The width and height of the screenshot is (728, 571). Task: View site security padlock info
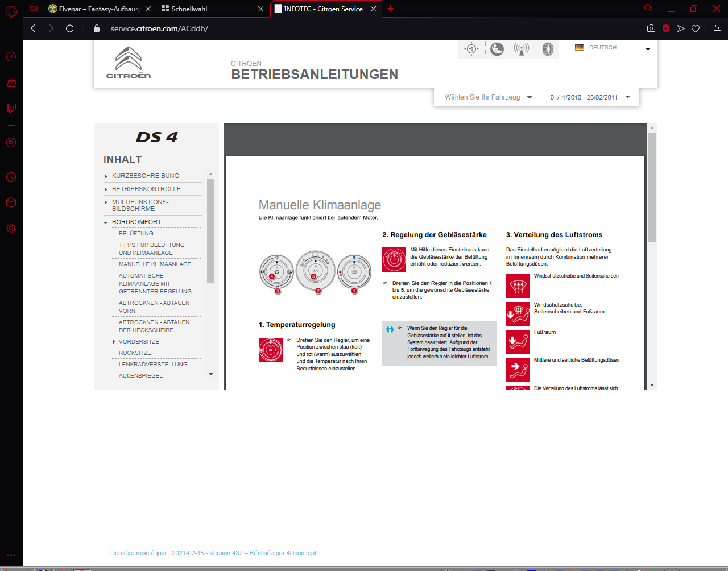click(96, 28)
